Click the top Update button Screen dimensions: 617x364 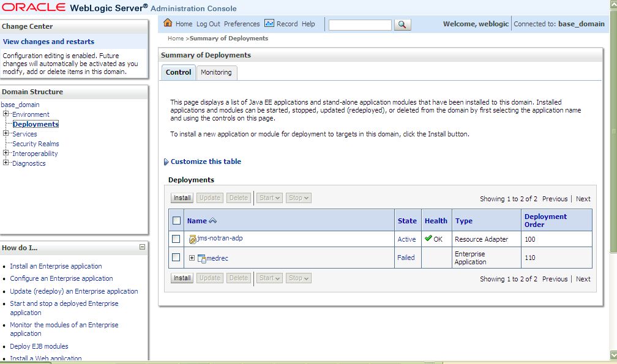[x=210, y=198]
